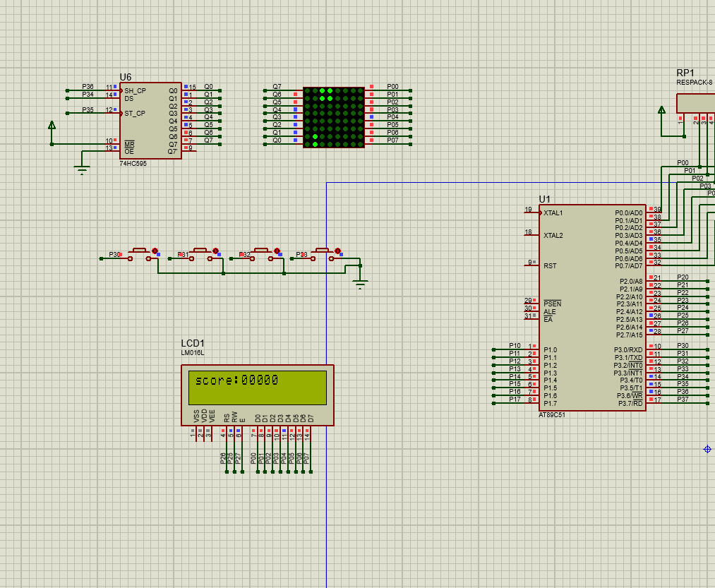Toggle the red latch dot on P30 push button
715x588 pixels.
coord(154,251)
